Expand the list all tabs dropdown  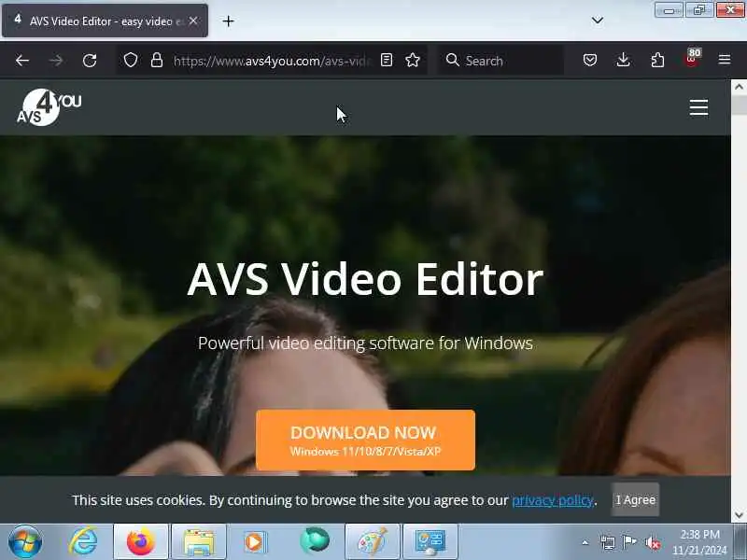597,21
